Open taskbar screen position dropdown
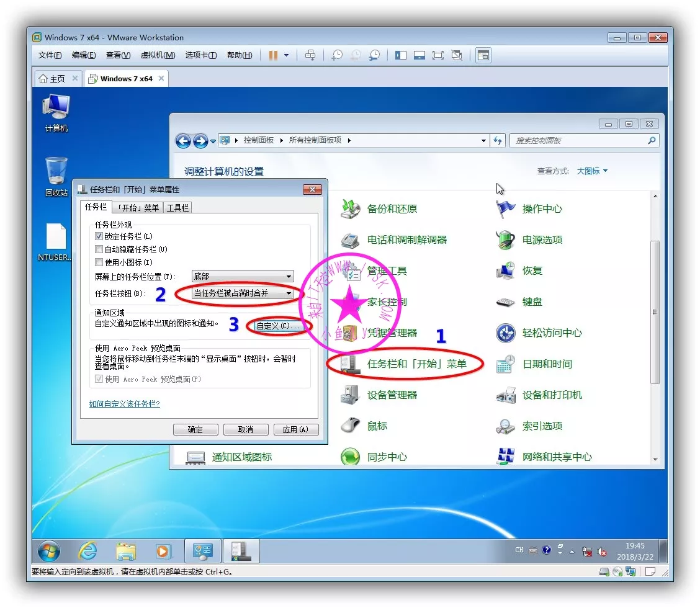The image size is (700, 608). tap(243, 276)
